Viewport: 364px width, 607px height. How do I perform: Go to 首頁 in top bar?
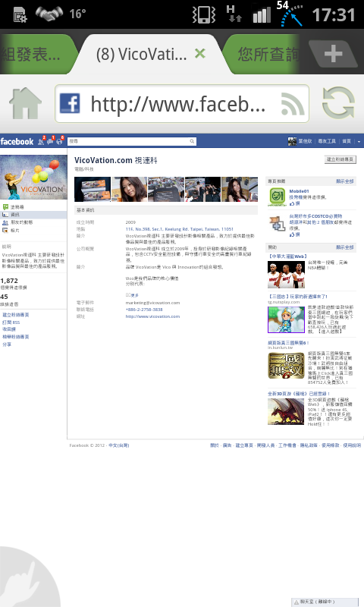pos(347,141)
